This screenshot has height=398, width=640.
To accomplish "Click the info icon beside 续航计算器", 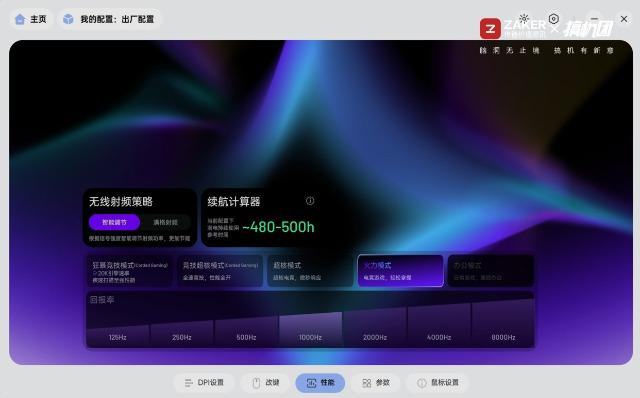I will coord(310,201).
